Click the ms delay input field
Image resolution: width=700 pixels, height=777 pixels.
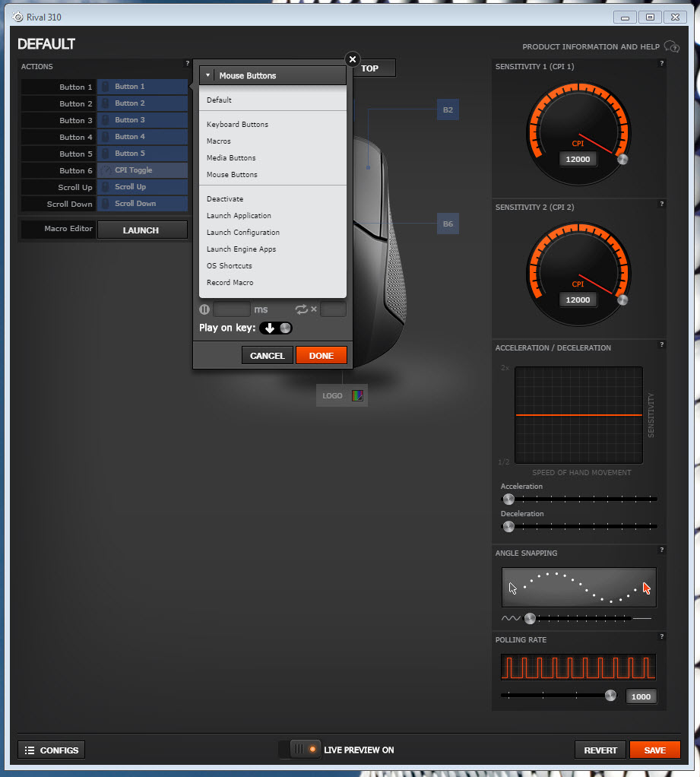tap(232, 309)
